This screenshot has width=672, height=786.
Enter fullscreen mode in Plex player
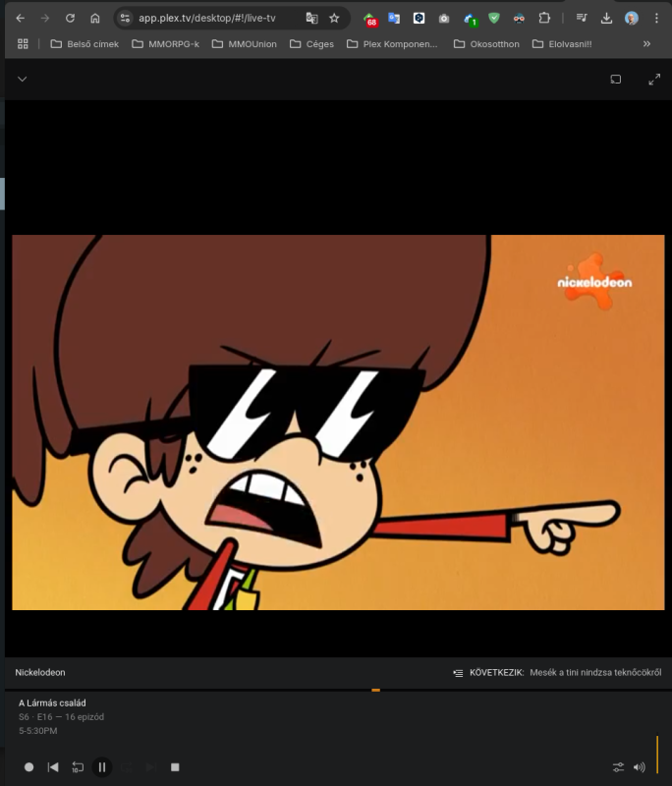pyautogui.click(x=654, y=80)
